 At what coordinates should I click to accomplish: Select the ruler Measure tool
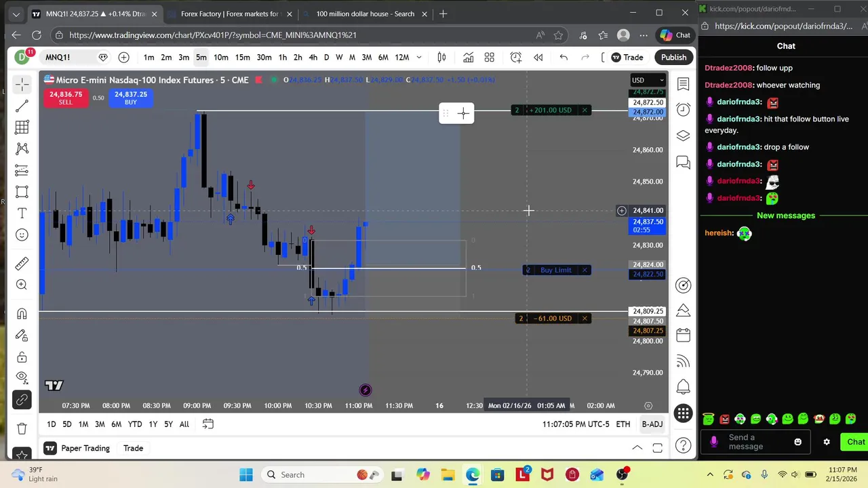coord(22,264)
